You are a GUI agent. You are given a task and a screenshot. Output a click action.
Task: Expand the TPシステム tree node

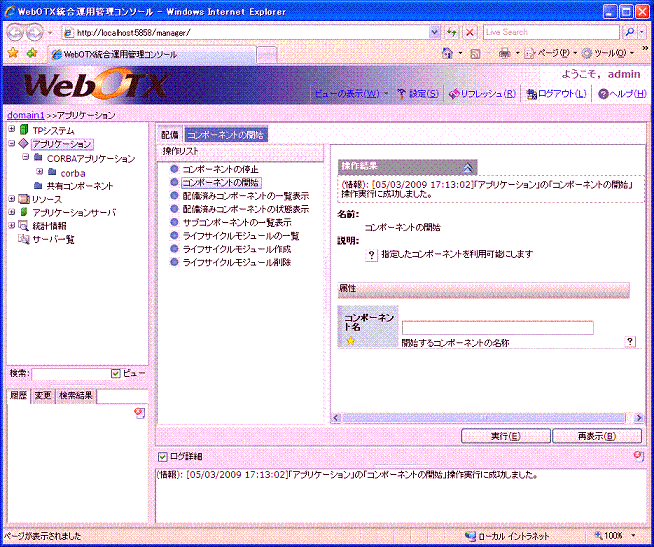(11, 130)
